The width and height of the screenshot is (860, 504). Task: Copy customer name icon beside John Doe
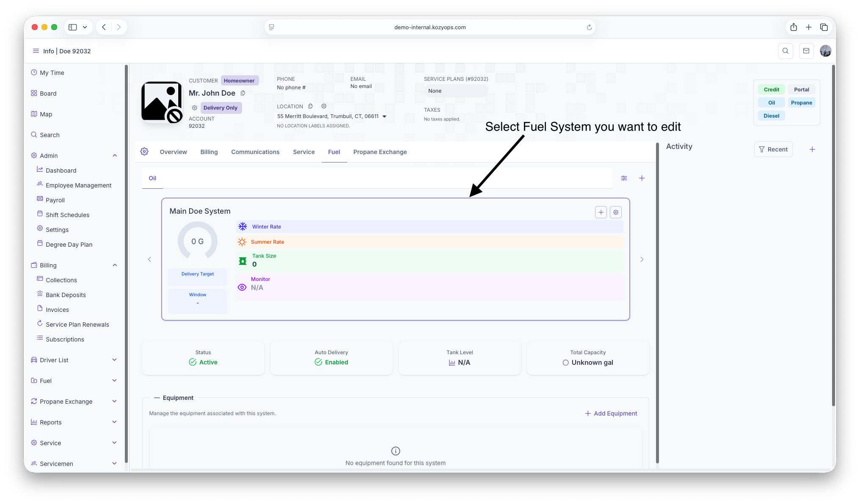point(243,93)
